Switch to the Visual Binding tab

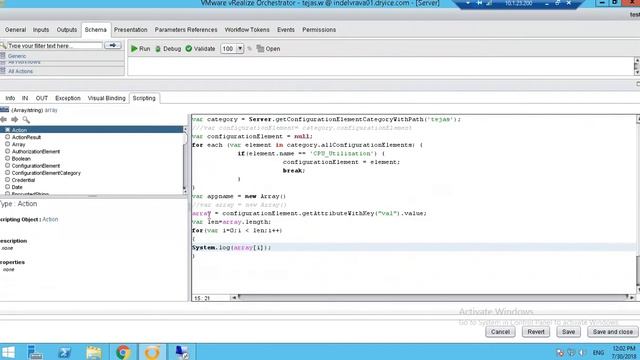107,98
